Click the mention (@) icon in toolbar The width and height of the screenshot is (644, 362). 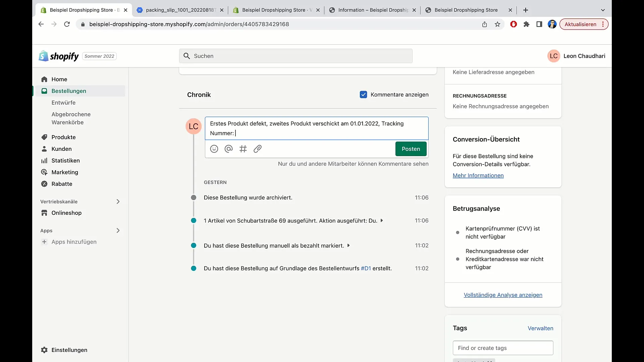(228, 149)
